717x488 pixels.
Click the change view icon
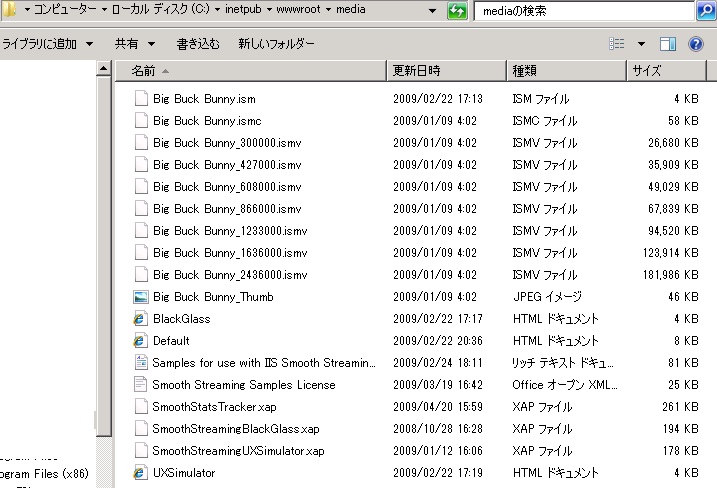(617, 44)
